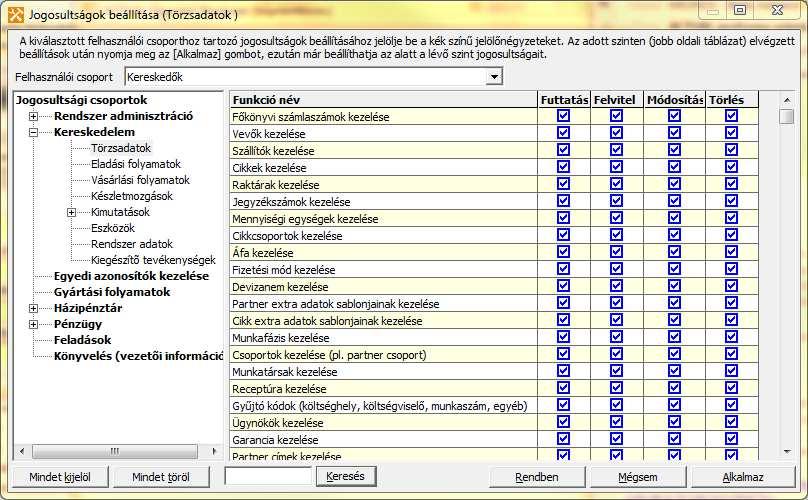Select Vásárlási folyamatok in the tree
Image resolution: width=808 pixels, height=500 pixels.
(x=140, y=180)
